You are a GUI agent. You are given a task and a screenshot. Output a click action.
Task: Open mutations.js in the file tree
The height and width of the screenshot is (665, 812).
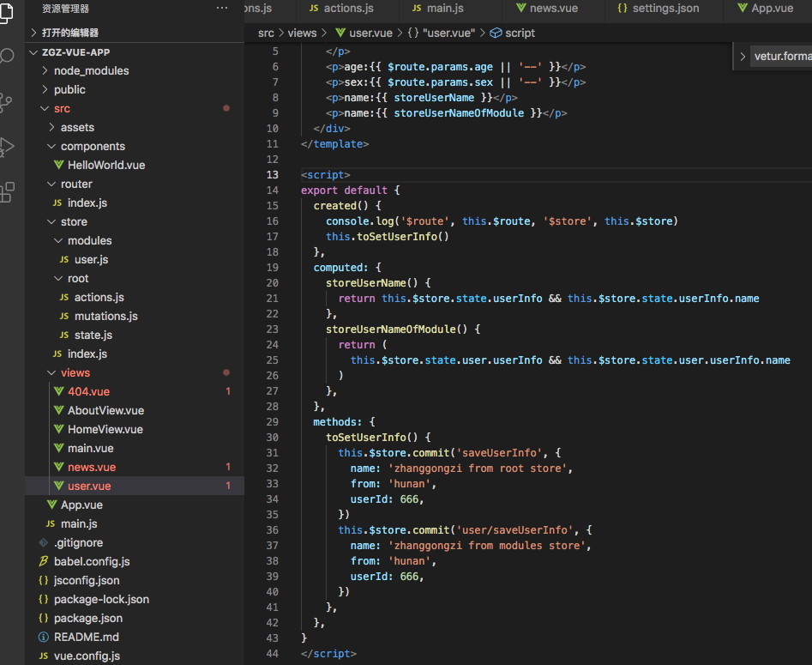pyautogui.click(x=105, y=316)
